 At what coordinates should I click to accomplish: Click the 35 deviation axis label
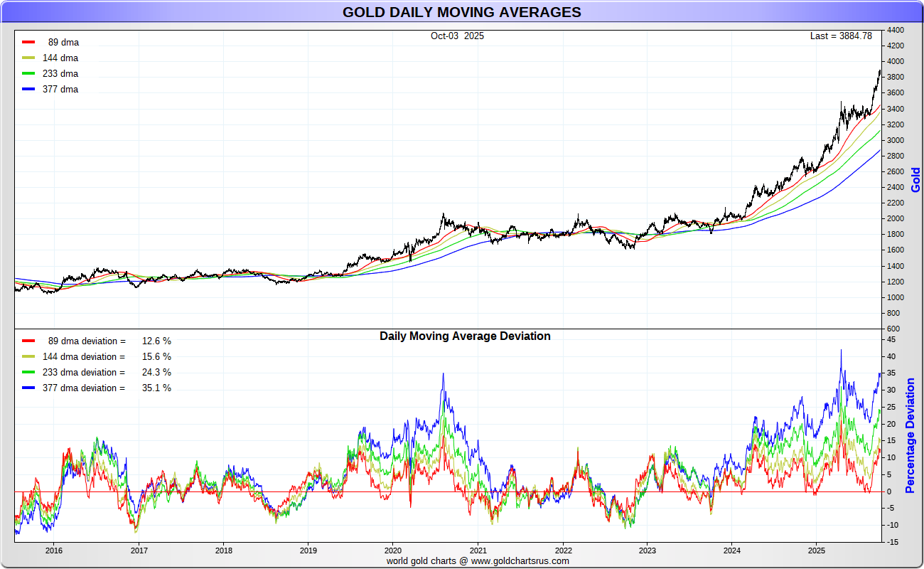click(891, 373)
